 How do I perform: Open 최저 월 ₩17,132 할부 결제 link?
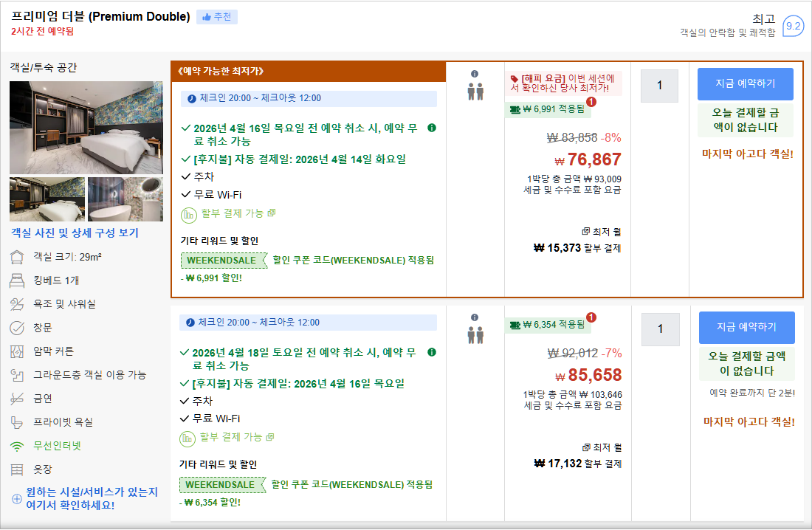577,456
